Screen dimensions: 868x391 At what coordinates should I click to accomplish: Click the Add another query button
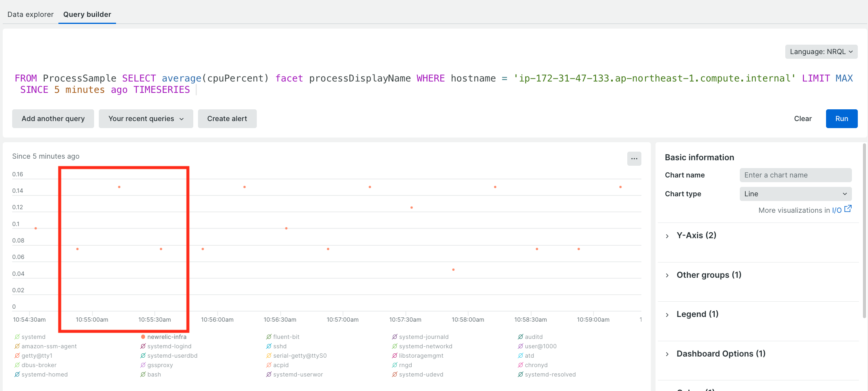pyautogui.click(x=53, y=119)
